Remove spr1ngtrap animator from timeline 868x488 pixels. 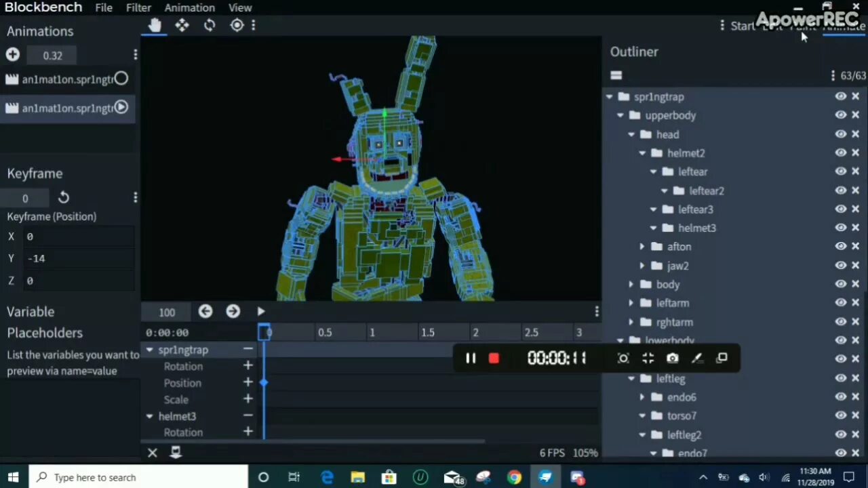[248, 349]
